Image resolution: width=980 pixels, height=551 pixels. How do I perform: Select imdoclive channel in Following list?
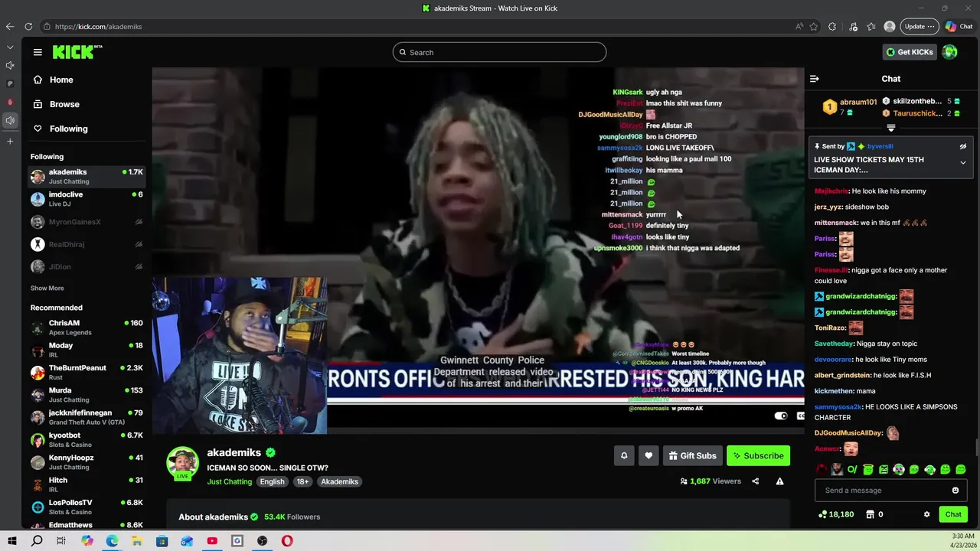(x=87, y=199)
